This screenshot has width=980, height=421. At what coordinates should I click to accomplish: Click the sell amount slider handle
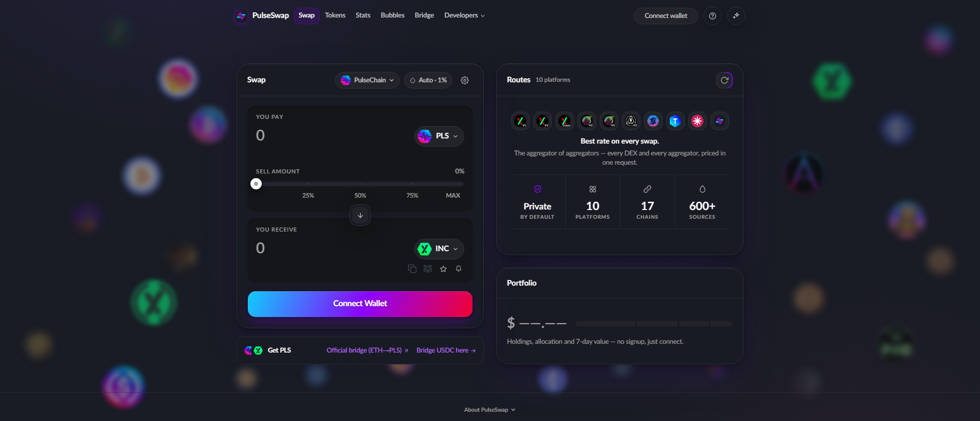click(256, 184)
